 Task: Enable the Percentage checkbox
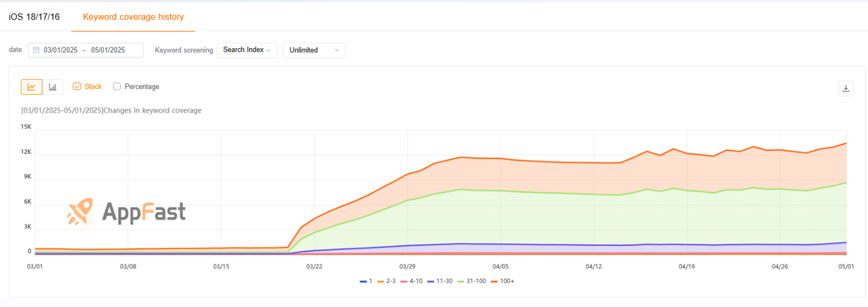(x=117, y=87)
